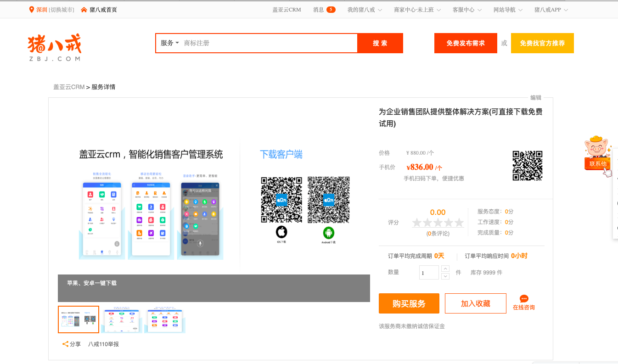Go to 猪八戒首页
618x364 pixels.
point(103,10)
